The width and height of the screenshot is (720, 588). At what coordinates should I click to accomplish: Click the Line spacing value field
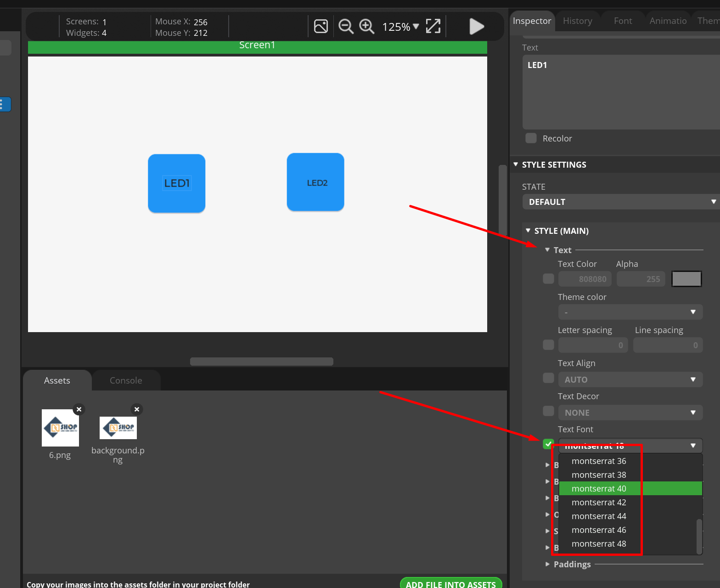pos(668,345)
